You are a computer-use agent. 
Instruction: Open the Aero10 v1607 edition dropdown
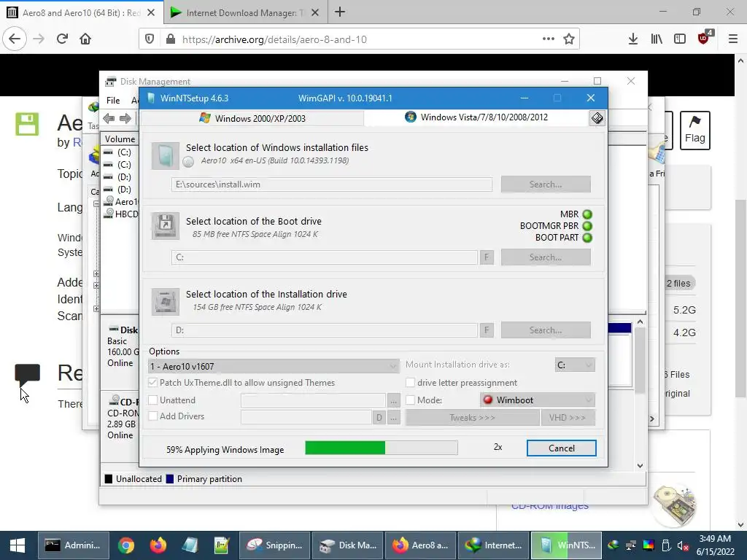274,366
